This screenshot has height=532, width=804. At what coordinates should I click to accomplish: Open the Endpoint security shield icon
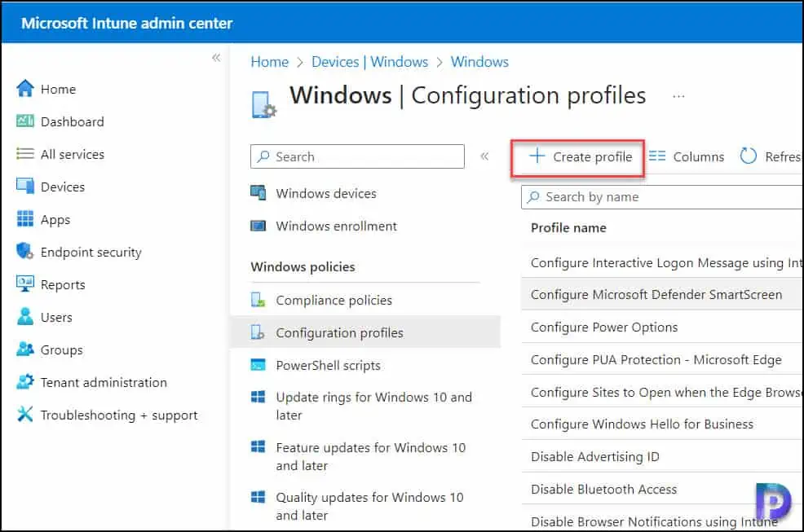[x=24, y=252]
